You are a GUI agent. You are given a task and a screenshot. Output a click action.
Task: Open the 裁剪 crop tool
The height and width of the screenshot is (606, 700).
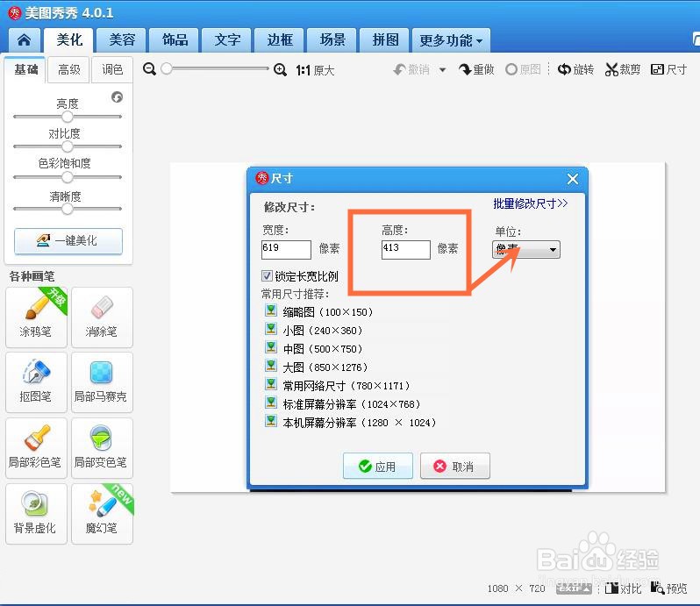click(622, 69)
